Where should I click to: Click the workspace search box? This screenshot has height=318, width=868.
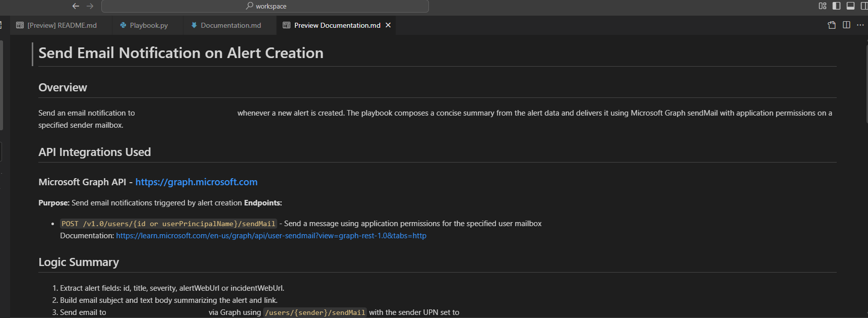265,6
